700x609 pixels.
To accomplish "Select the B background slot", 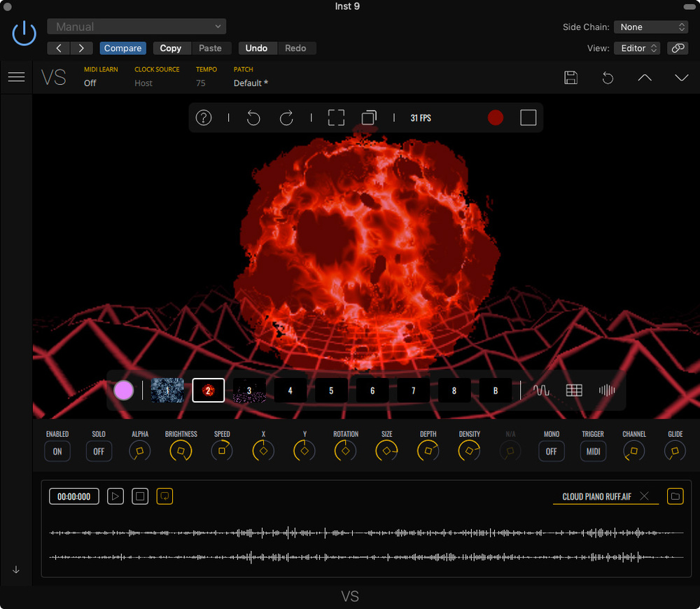I will pos(496,391).
